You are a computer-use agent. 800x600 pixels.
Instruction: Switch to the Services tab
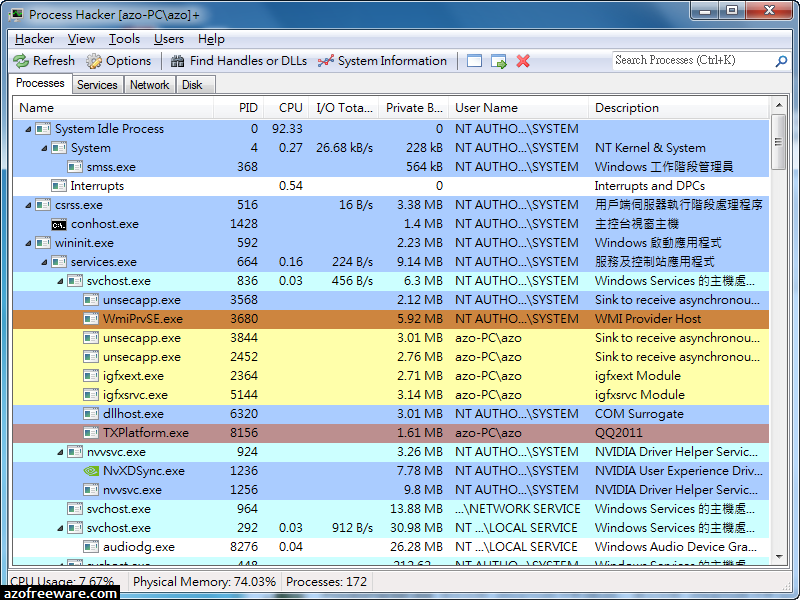point(97,84)
